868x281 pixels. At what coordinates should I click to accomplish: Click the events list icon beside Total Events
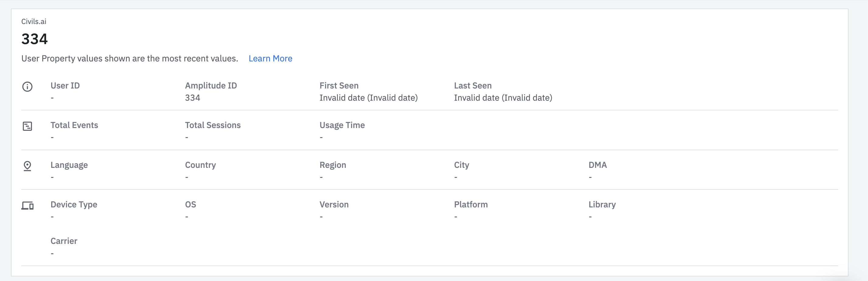click(x=27, y=126)
